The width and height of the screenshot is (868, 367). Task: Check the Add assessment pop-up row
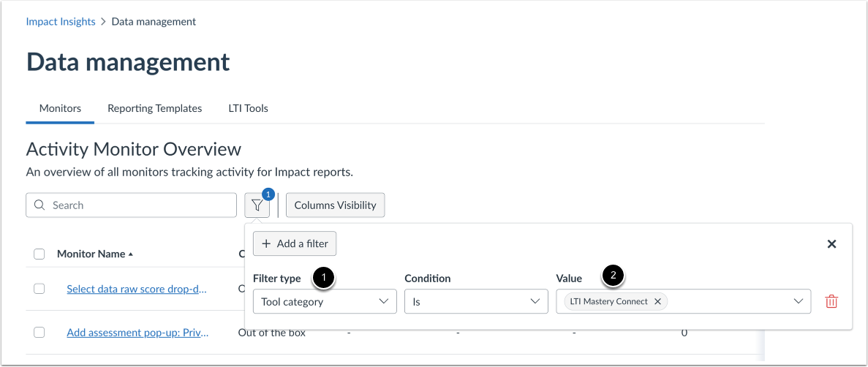tap(39, 333)
